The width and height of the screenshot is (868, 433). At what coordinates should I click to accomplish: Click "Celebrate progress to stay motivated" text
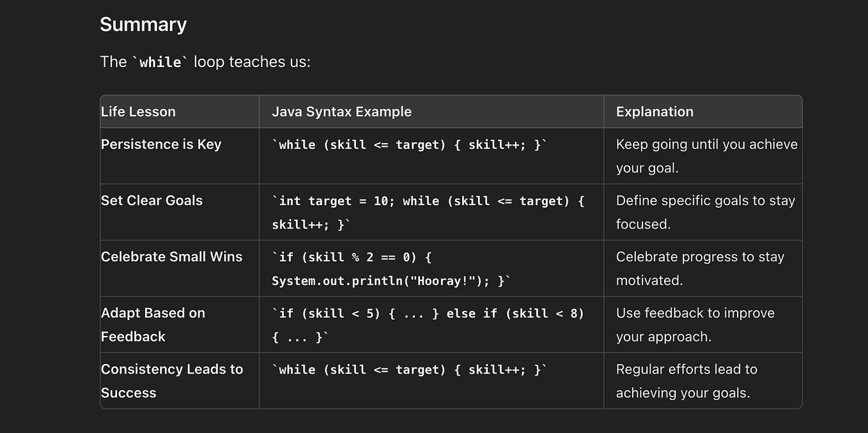coord(700,268)
